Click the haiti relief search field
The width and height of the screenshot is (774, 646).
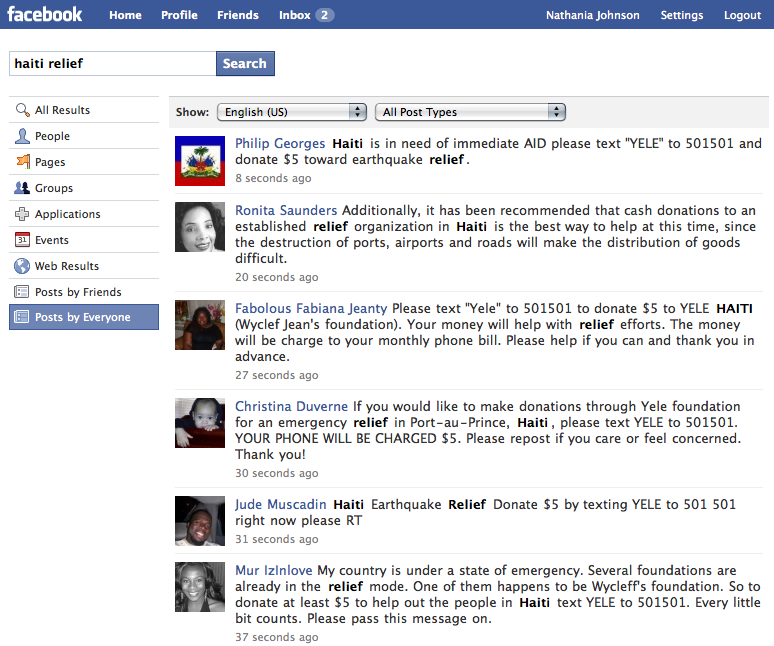coord(113,63)
